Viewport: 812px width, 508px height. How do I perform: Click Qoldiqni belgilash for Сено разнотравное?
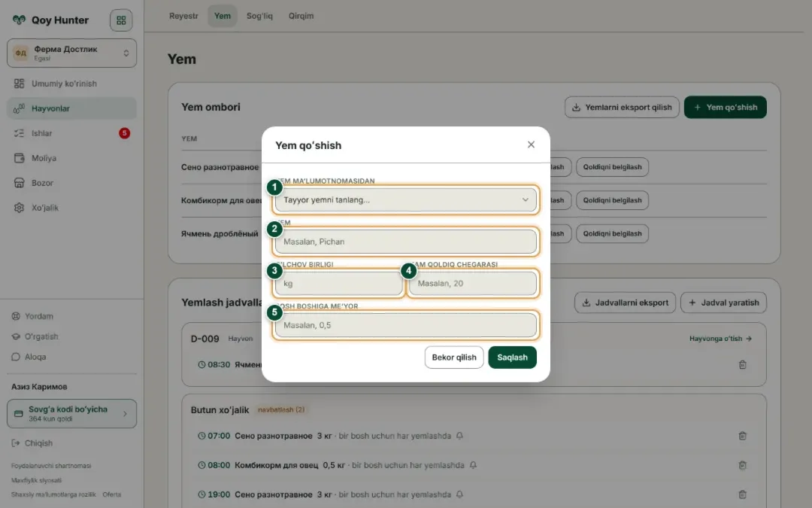point(612,167)
